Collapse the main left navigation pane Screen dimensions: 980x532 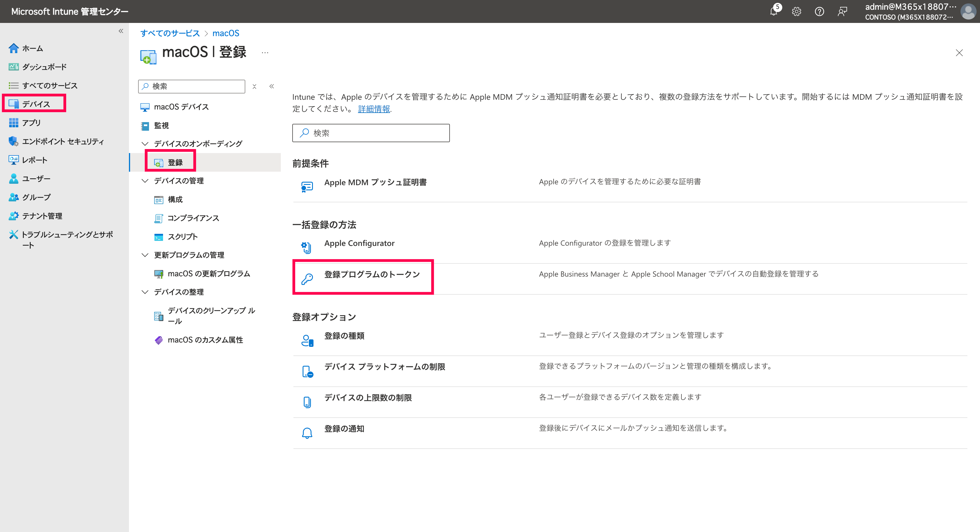121,31
